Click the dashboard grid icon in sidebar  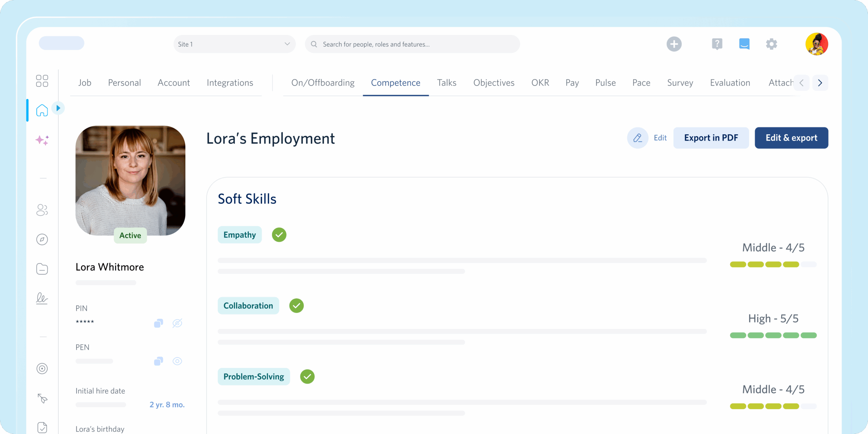click(x=42, y=81)
